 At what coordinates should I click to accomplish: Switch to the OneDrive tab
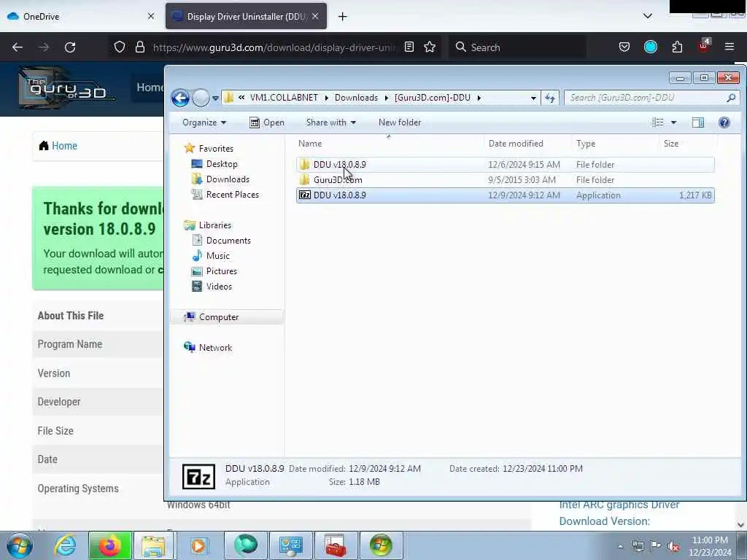click(81, 16)
